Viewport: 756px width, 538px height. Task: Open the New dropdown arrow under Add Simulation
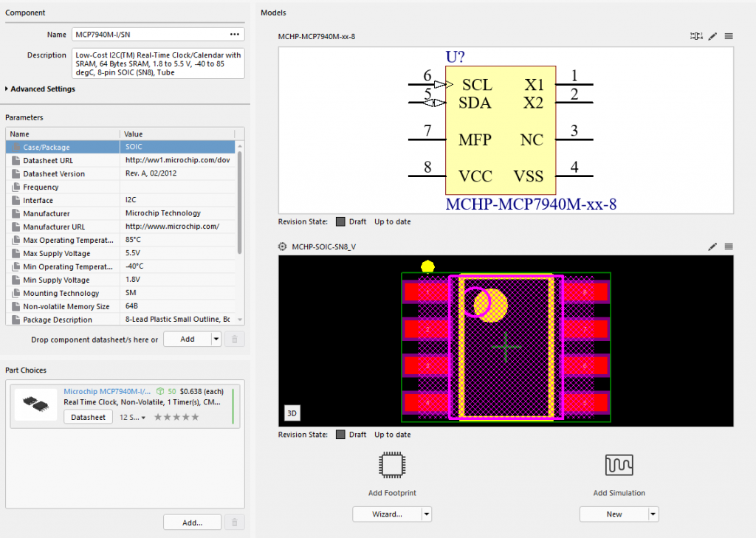click(x=653, y=514)
